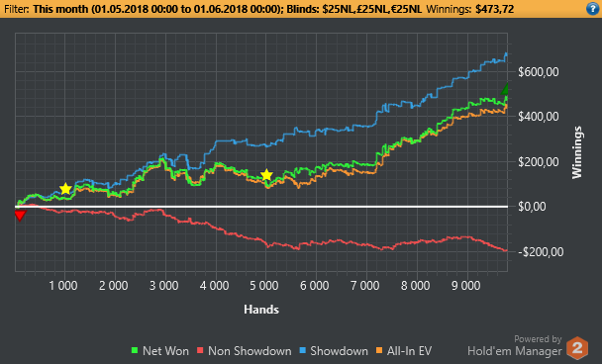
Task: Click the Hold'em Manager 2 logo badge
Action: click(x=577, y=348)
